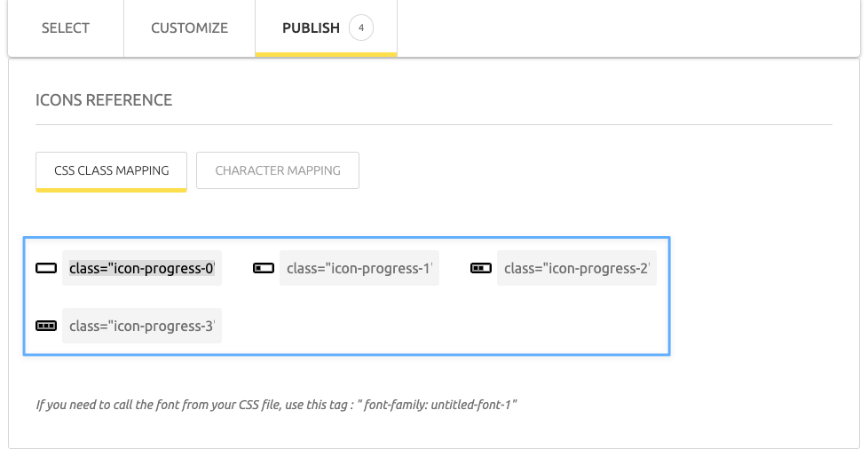Focus the class="icon-progress-2" code field
Image resolution: width=868 pixels, height=457 pixels.
(x=577, y=268)
